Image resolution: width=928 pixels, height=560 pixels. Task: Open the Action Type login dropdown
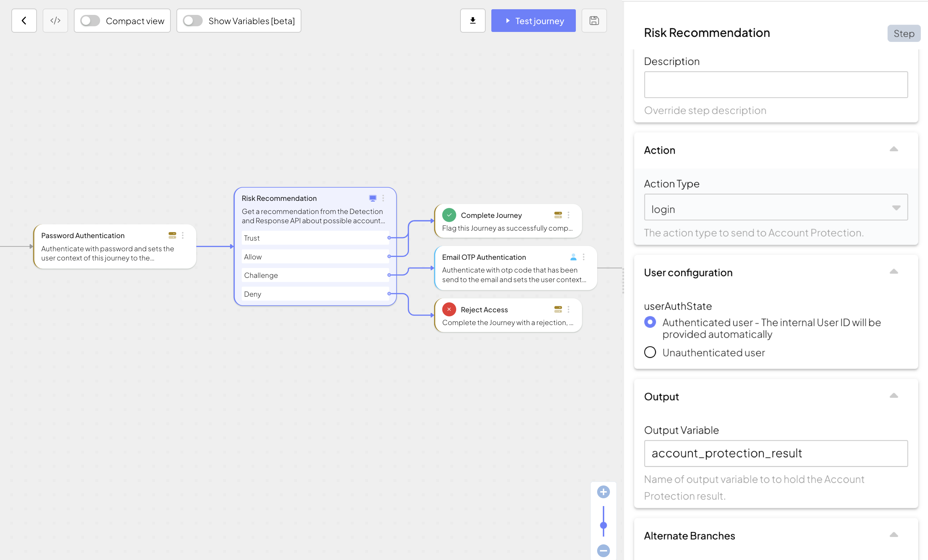[776, 208]
